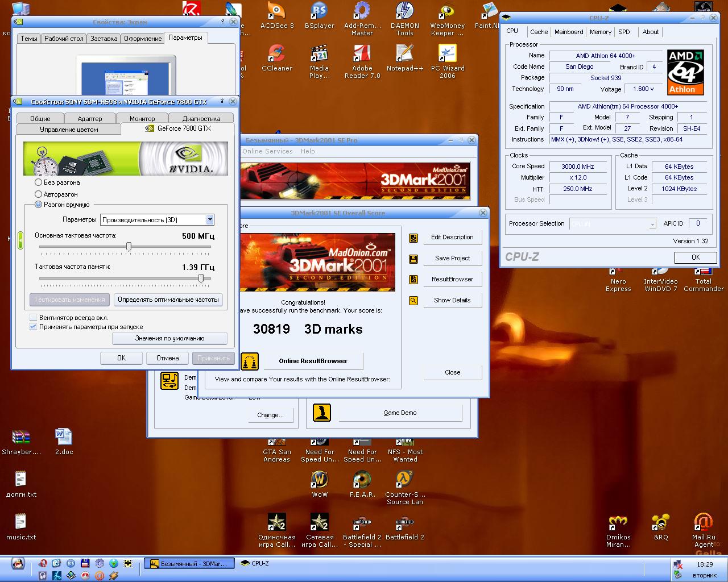The width and height of the screenshot is (728, 582).
Task: Close the 3DMark score dialog via Close
Action: click(452, 372)
